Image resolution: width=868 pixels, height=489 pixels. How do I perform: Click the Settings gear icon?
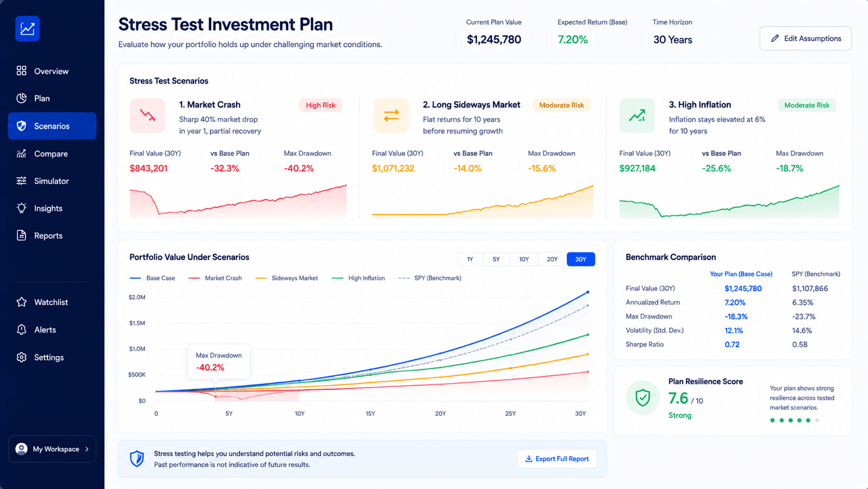(x=21, y=357)
